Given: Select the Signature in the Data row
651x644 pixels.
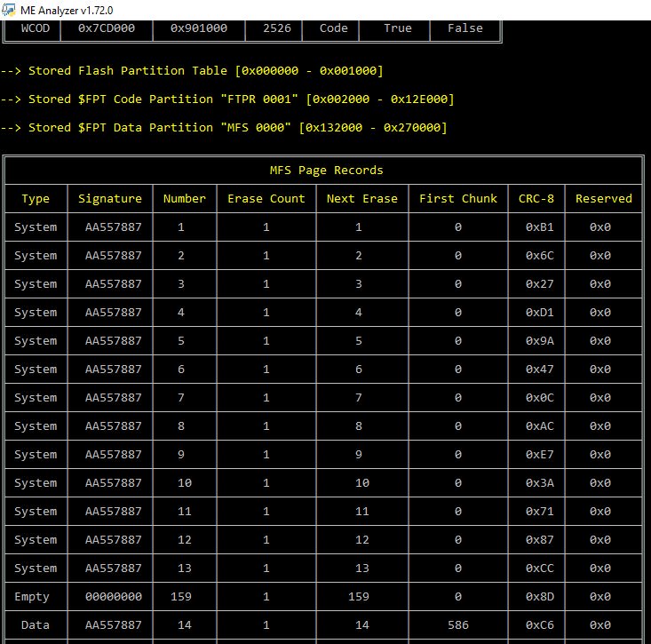Looking at the screenshot, I should pos(114,625).
